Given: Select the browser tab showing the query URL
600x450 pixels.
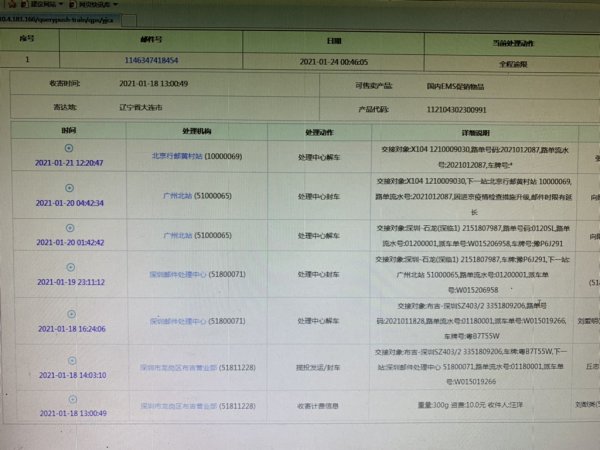Looking at the screenshot, I should click(59, 20).
